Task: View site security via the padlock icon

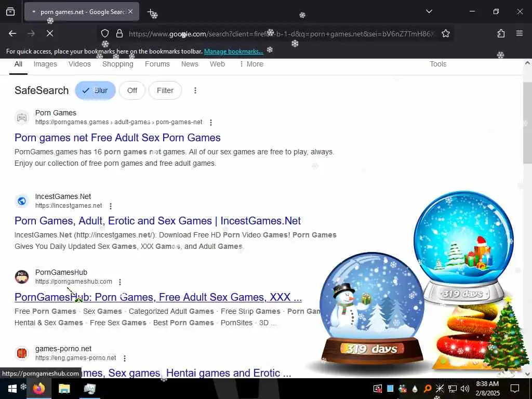Action: (119, 34)
